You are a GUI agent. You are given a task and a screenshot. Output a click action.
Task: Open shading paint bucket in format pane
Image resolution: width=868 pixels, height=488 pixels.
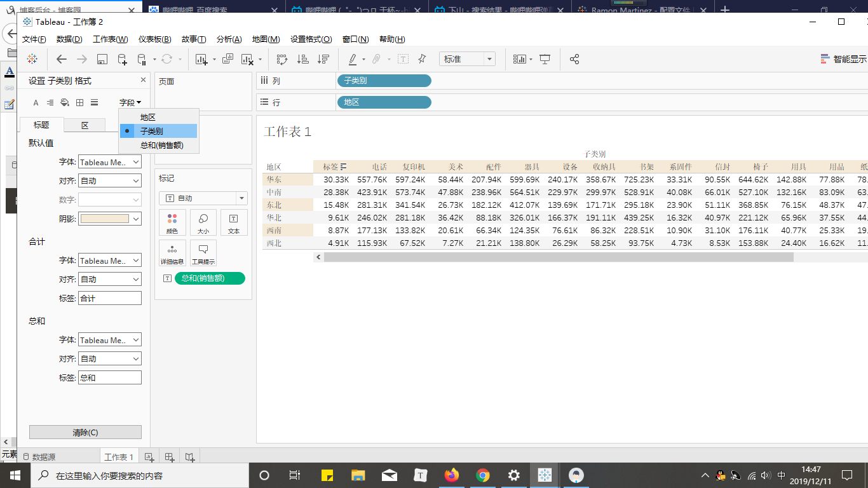(x=65, y=102)
